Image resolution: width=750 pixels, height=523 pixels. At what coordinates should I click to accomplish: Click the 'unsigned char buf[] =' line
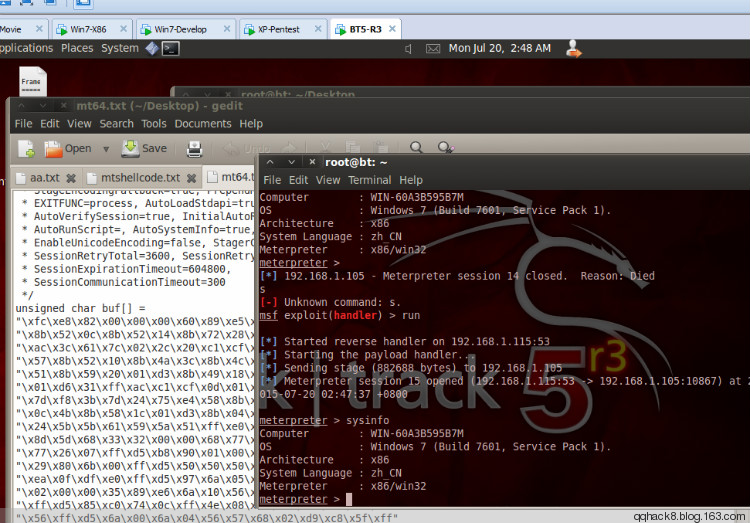pos(80,308)
